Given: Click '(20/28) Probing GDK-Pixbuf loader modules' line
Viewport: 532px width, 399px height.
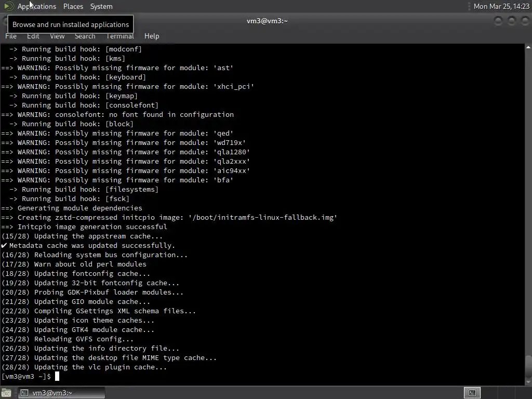Looking at the screenshot, I should click(92, 292).
